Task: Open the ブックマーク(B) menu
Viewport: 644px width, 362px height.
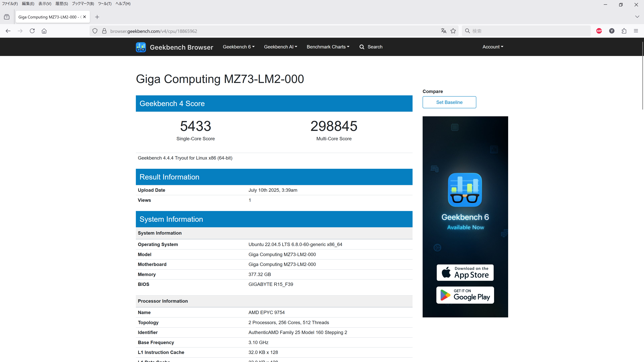Action: click(x=83, y=4)
